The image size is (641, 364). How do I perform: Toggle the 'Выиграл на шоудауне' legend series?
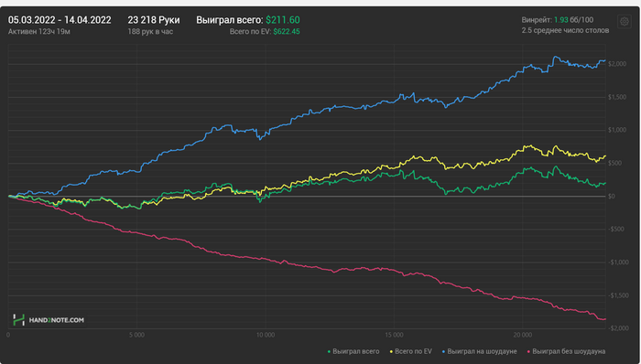point(479,351)
